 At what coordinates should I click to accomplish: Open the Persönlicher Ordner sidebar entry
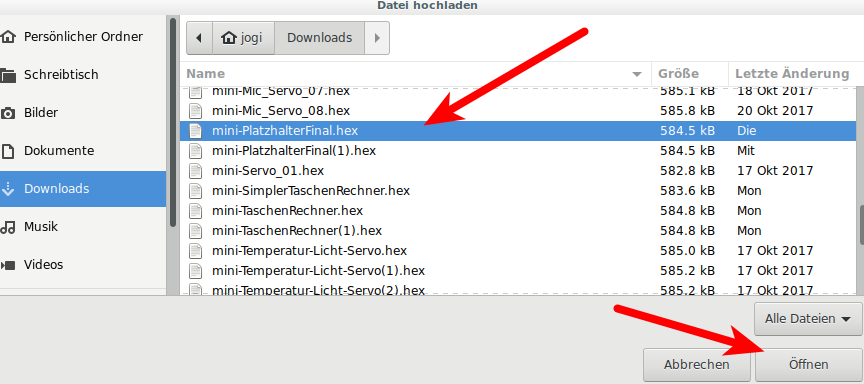click(x=83, y=37)
